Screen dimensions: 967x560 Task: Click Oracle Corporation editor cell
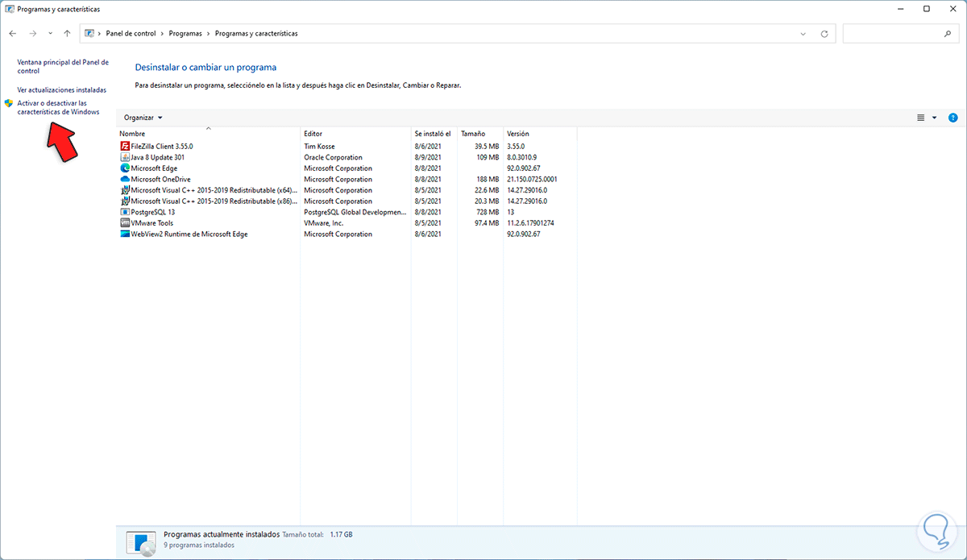333,157
